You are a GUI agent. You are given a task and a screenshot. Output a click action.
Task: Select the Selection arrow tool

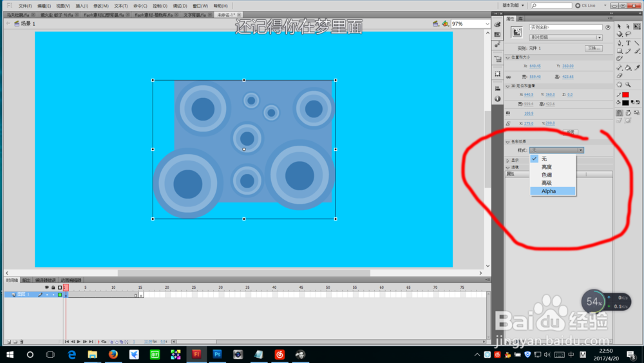pyautogui.click(x=620, y=26)
